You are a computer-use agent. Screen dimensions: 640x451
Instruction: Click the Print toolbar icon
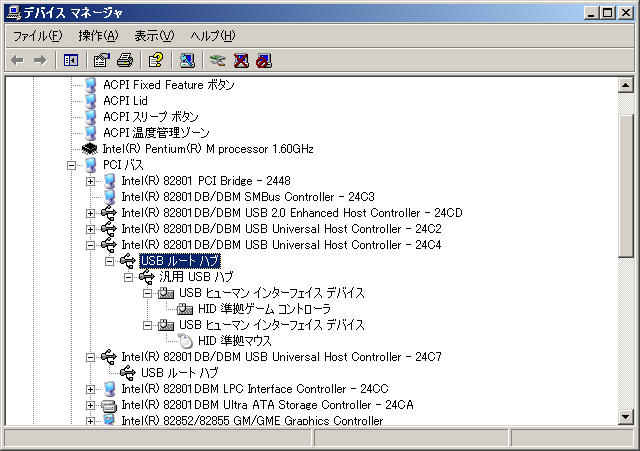coord(125,61)
